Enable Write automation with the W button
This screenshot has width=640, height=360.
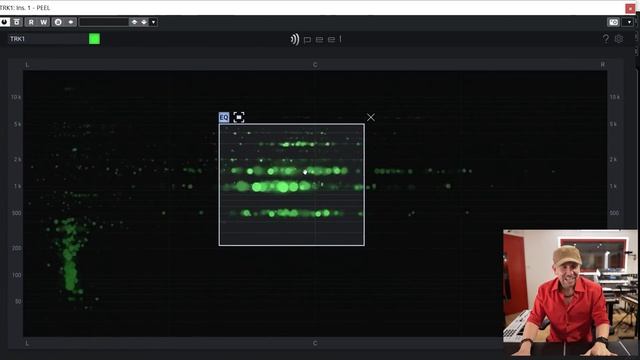click(x=44, y=22)
